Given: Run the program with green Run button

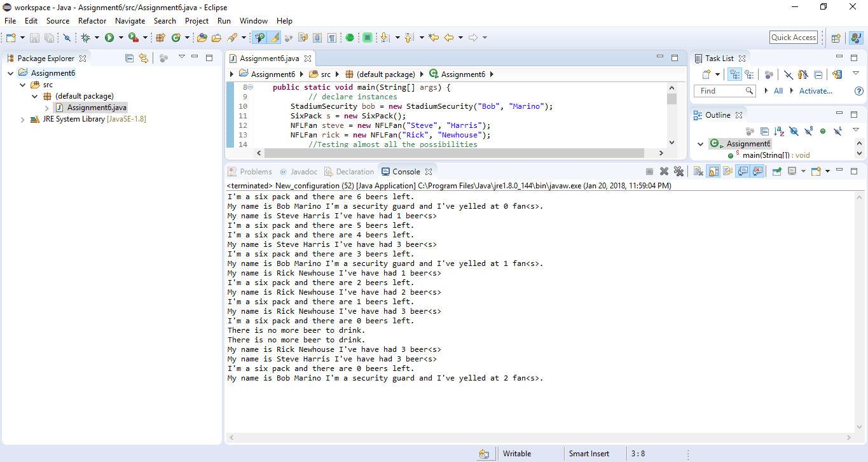Looking at the screenshot, I should click(109, 38).
